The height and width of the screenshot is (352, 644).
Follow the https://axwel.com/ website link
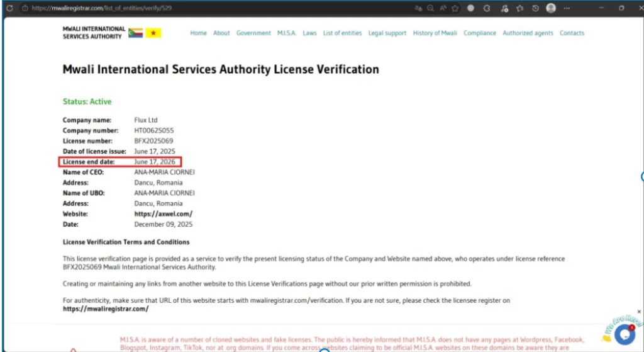163,214
